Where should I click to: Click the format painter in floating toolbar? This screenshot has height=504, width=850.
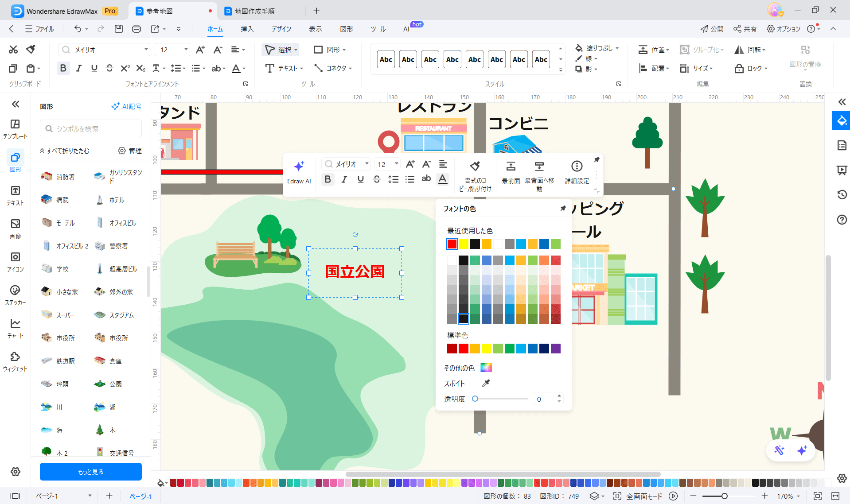pos(475,167)
